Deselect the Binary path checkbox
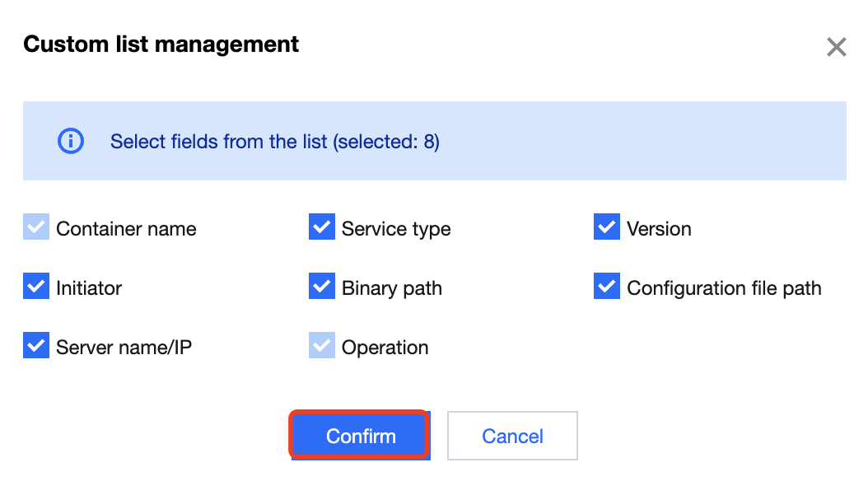868x481 pixels. coord(321,287)
